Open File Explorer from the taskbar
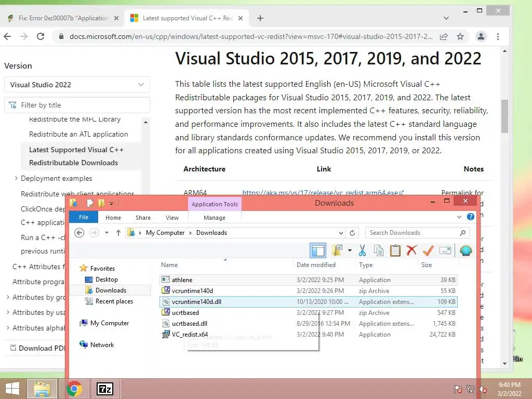 tap(42, 389)
